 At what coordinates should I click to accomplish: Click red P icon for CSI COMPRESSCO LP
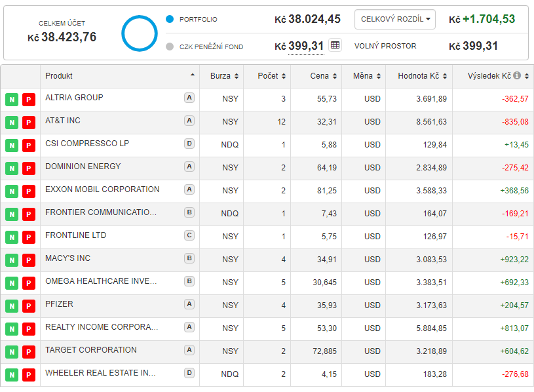(x=29, y=146)
